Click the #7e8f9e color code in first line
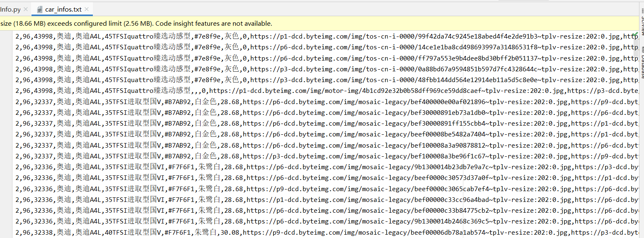 [x=208, y=36]
